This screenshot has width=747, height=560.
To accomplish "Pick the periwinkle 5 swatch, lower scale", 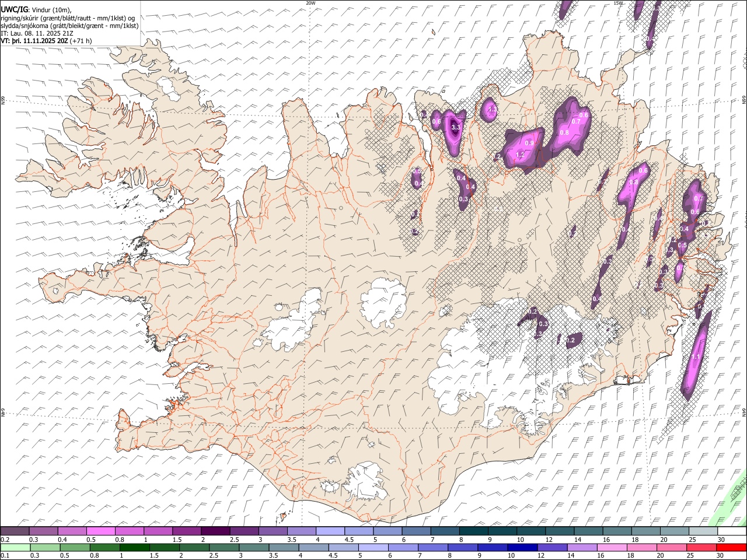I will (373, 547).
